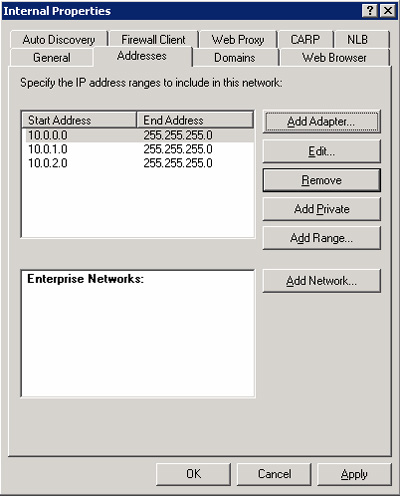Click Edit to modify selected range
Screen dimensions: 400x496
tap(321, 151)
